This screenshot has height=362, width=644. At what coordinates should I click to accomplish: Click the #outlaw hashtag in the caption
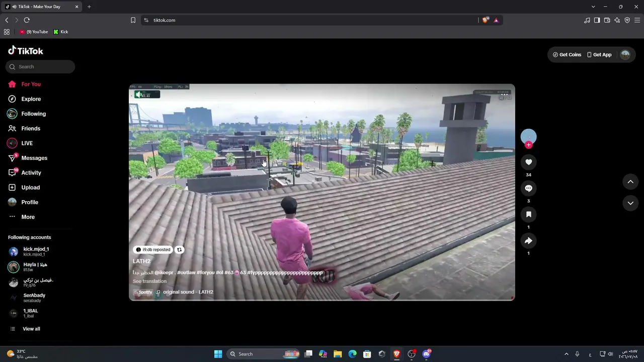tap(186, 273)
